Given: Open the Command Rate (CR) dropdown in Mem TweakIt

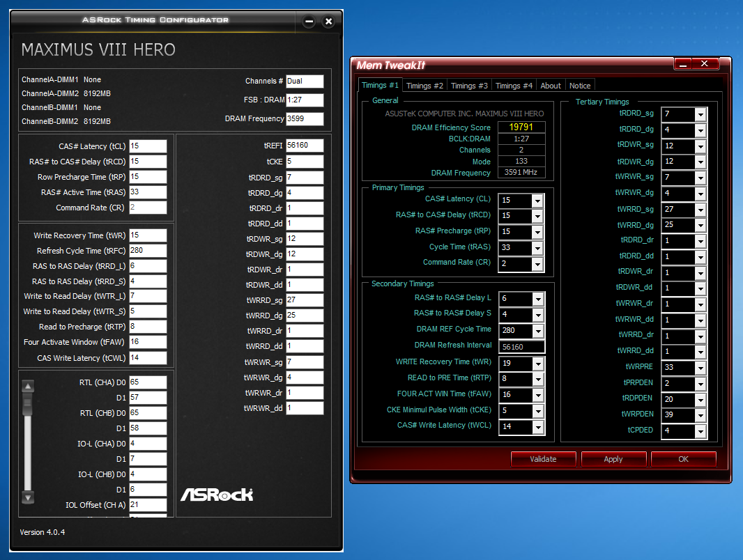Looking at the screenshot, I should 537,264.
